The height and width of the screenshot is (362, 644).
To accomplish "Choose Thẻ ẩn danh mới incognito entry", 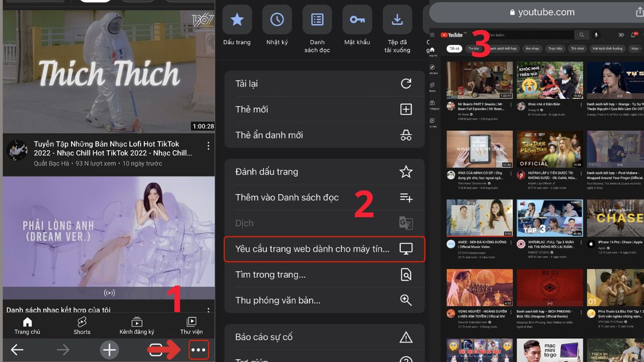I will 324,135.
